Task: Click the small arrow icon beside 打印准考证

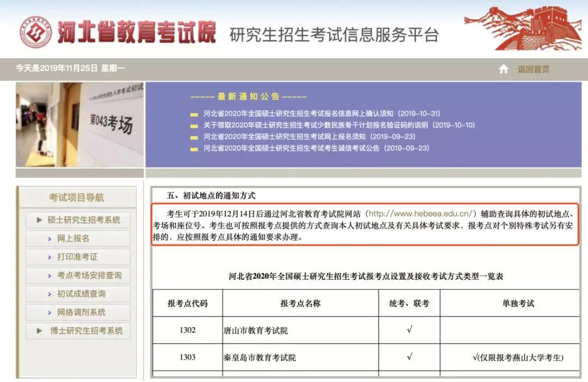Action: (50, 257)
